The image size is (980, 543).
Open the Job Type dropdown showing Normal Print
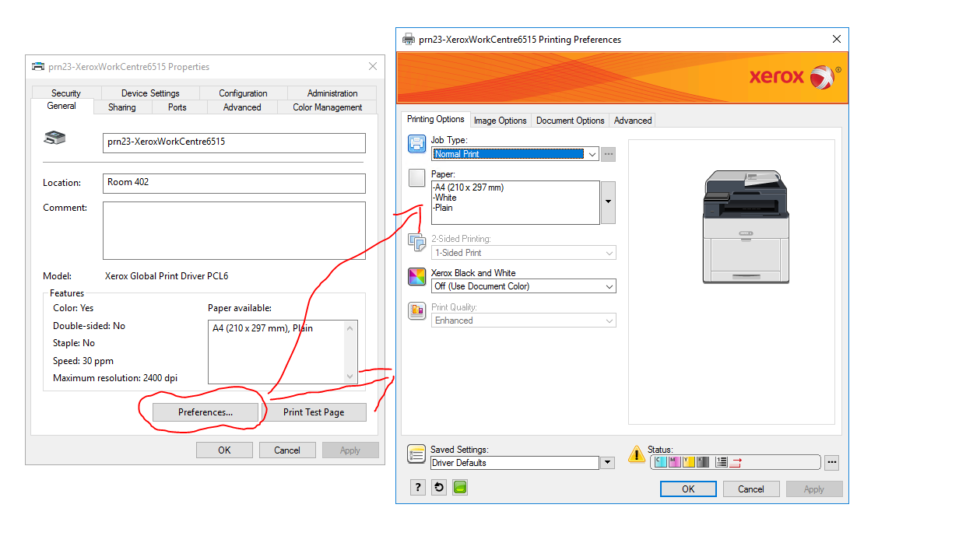pos(515,154)
